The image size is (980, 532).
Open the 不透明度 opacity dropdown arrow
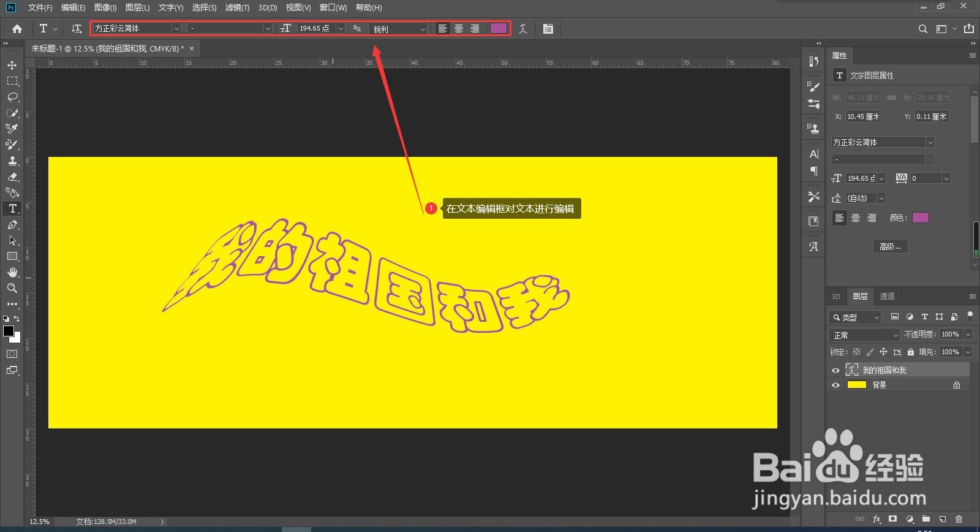click(x=968, y=334)
